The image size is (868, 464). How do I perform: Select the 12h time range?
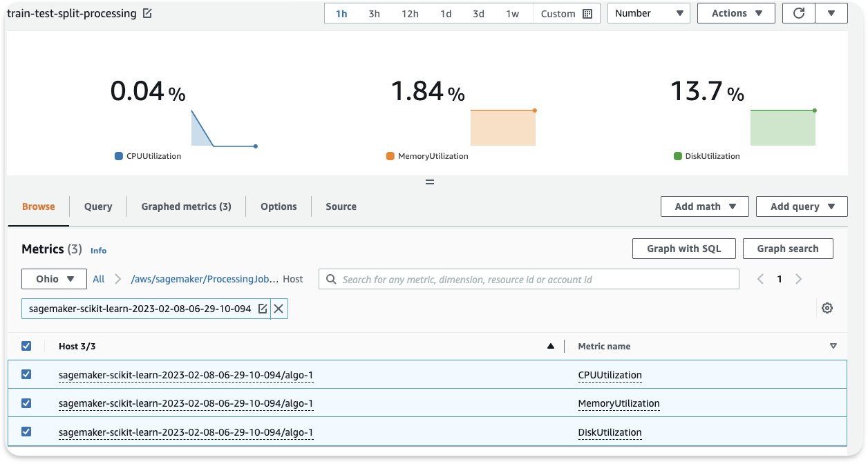tap(410, 14)
